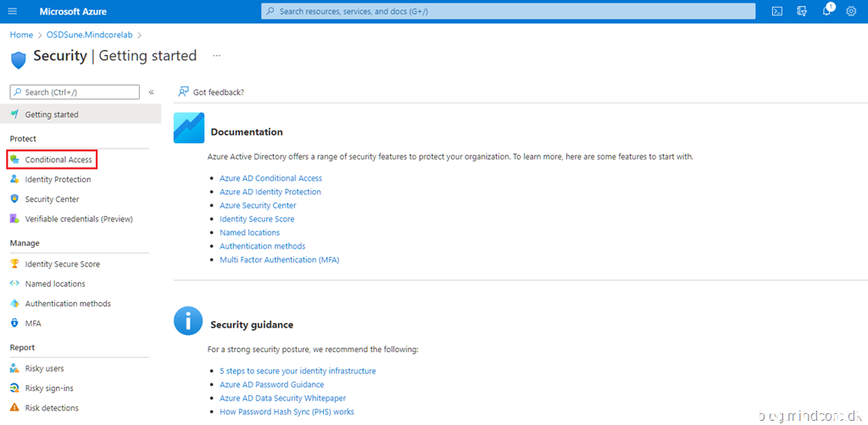The height and width of the screenshot is (425, 868).
Task: Launch Cloud Shell from top bar
Action: click(x=776, y=11)
